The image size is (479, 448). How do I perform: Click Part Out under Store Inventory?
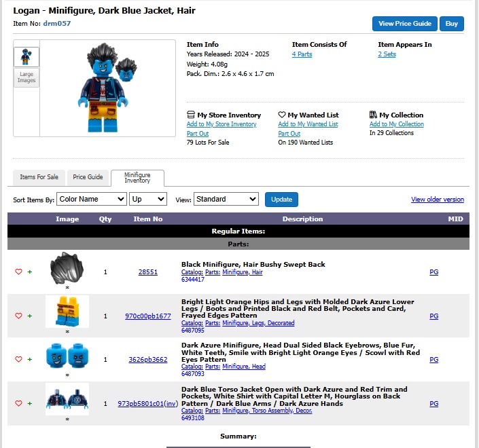[198, 133]
